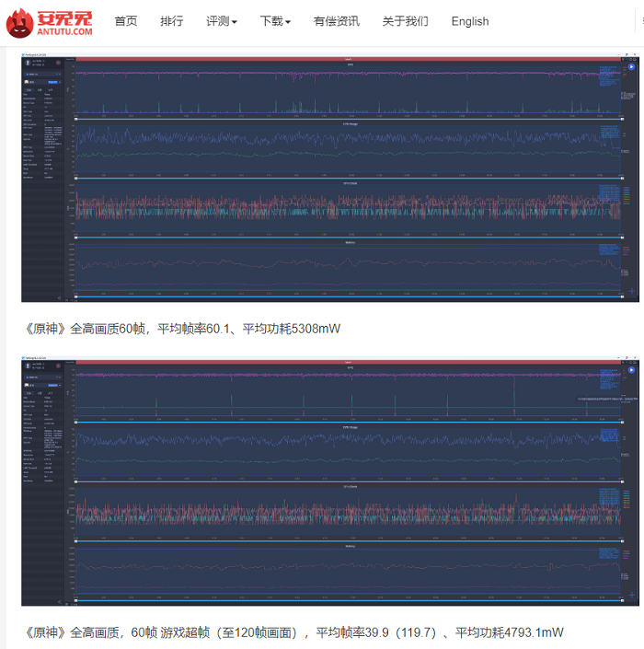
Task: Click red record icon in first screenshot panel
Action: [58, 64]
